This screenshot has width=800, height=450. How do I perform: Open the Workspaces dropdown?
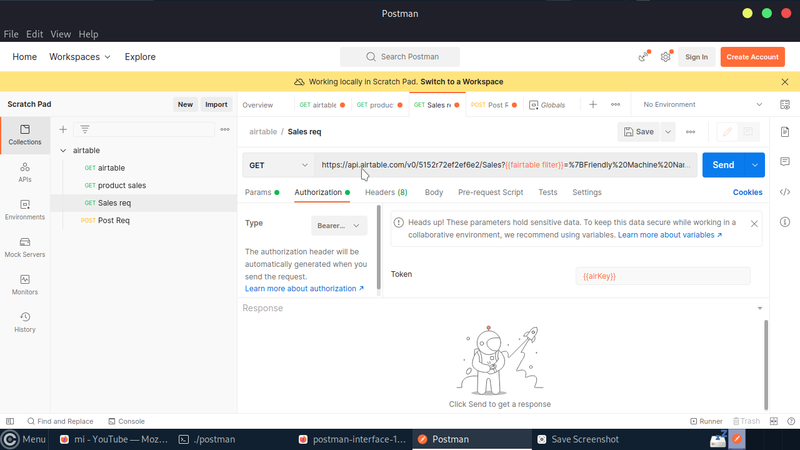click(x=80, y=57)
